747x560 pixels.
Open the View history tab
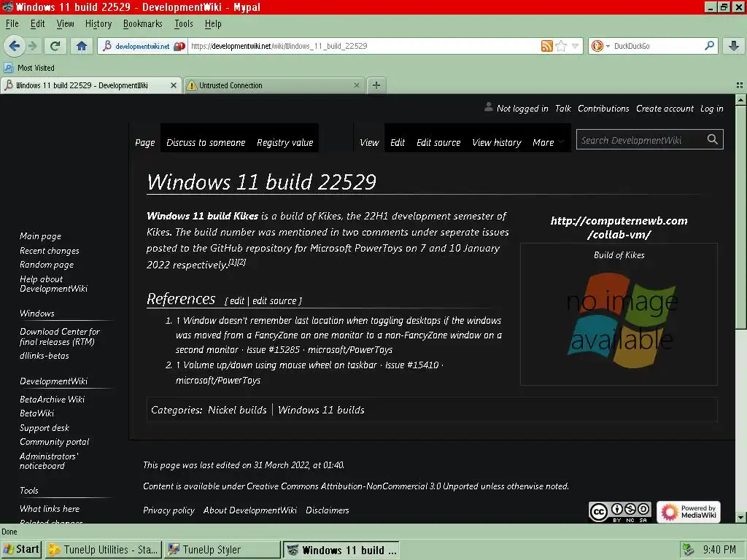[496, 142]
